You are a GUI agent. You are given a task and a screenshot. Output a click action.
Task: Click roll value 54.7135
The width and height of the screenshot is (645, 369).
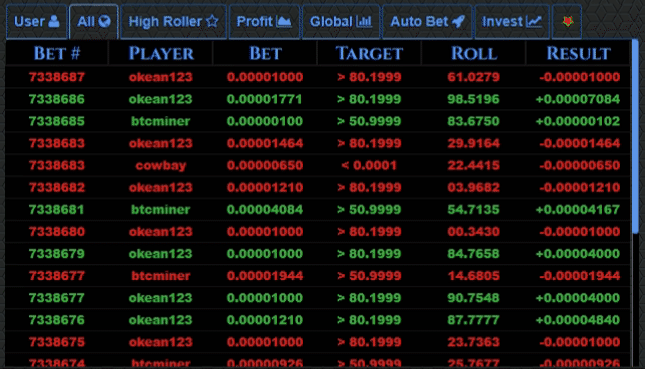473,210
